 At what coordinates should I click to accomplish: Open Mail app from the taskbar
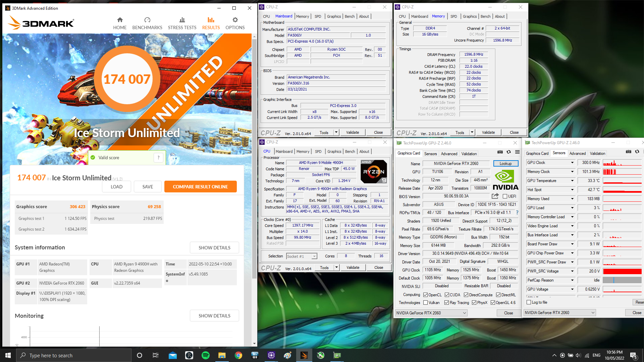(x=173, y=355)
